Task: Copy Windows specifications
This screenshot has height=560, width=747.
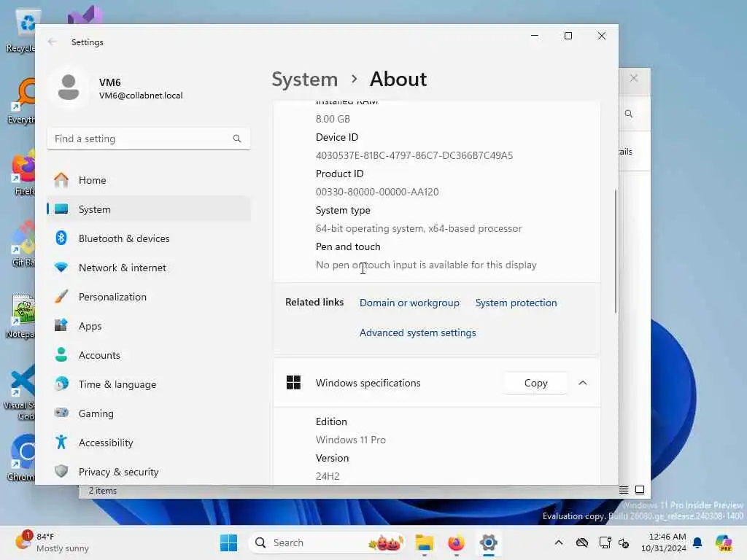Action: [535, 383]
